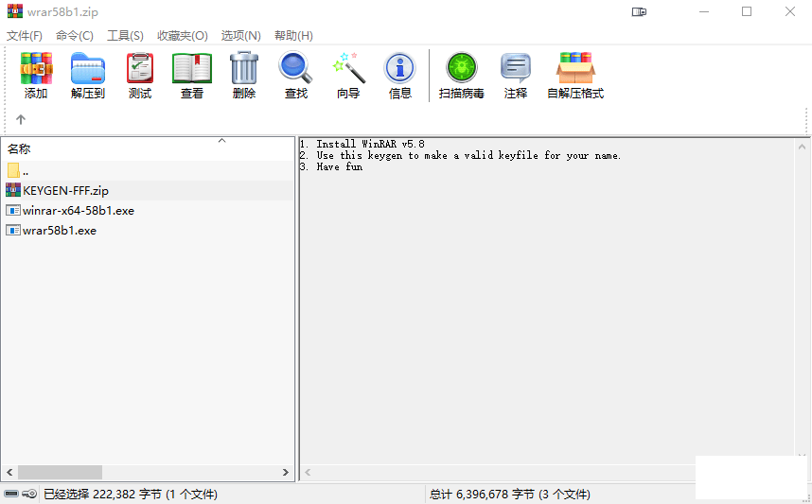This screenshot has width=812, height=504.
Task: Select the winrar-x64-58b1.exe file name
Action: tap(79, 211)
